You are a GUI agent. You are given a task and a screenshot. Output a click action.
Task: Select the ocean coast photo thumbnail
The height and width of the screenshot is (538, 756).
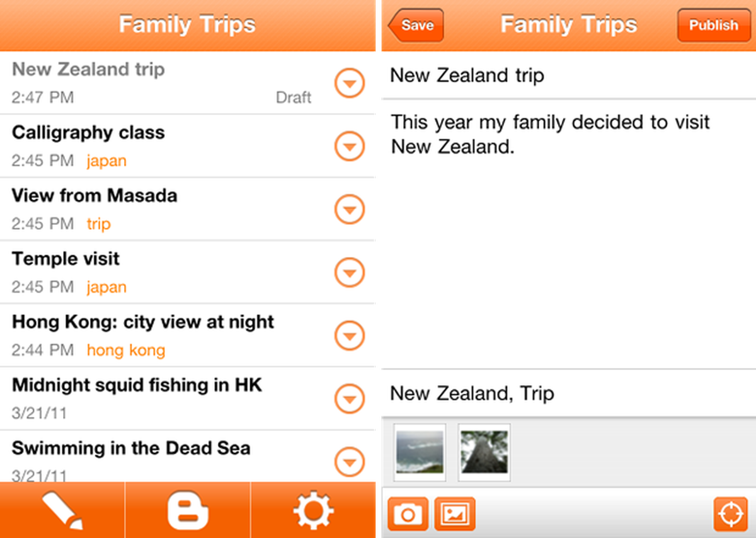(420, 452)
